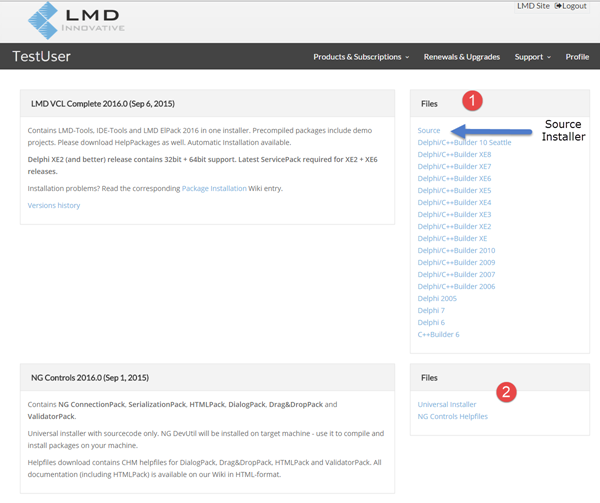Click the TestUser heading
This screenshot has height=503, width=600.
coord(41,57)
